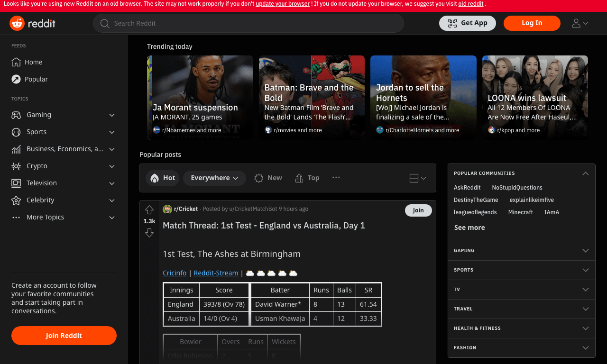Open the DestinyTheGame community link
Image resolution: width=607 pixels, height=364 pixels.
(x=476, y=200)
